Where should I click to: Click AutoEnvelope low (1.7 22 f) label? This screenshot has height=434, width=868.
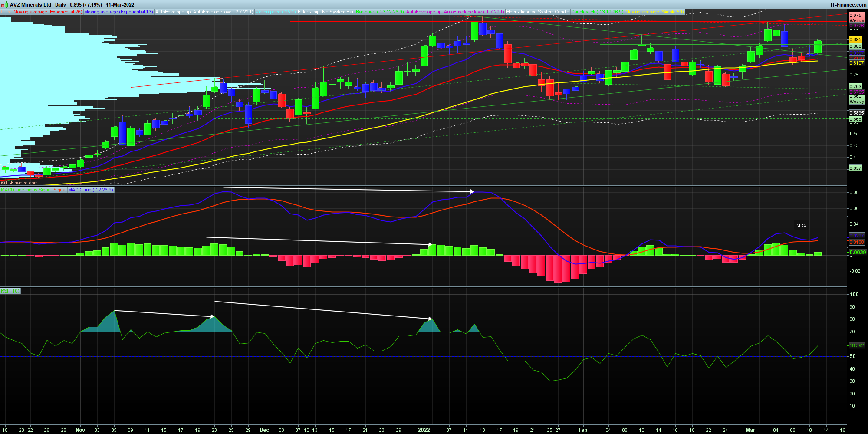pos(474,12)
